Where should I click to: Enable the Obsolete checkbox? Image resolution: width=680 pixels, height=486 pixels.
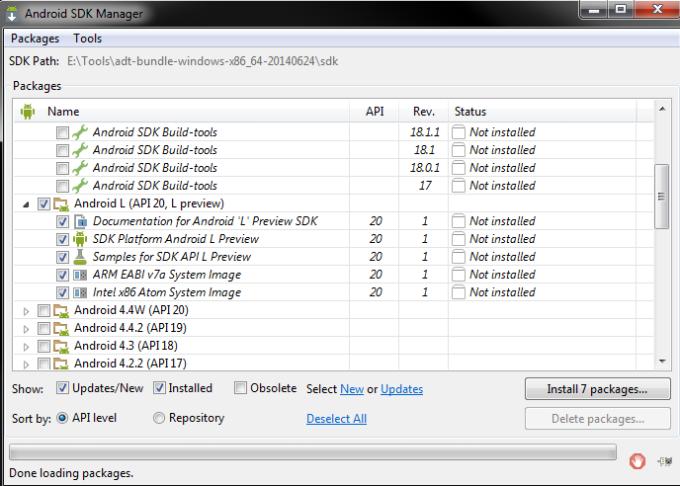(x=240, y=388)
